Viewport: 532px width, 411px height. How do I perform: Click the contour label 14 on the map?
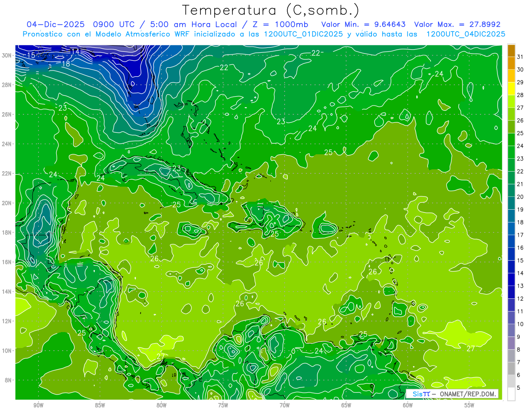pyautogui.click(x=75, y=51)
